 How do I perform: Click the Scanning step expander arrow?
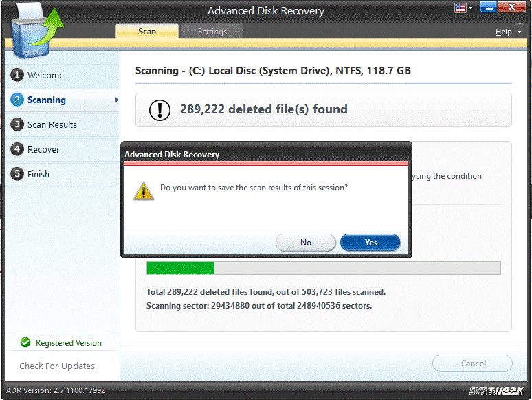point(116,100)
